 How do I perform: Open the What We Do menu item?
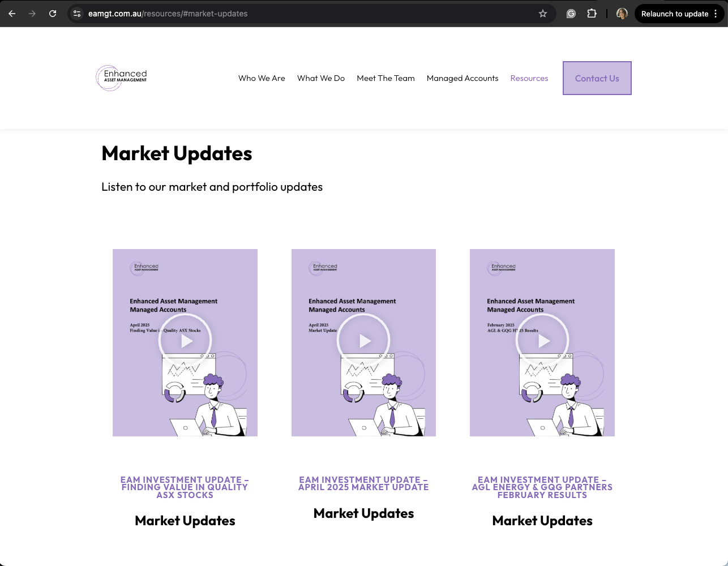[321, 78]
